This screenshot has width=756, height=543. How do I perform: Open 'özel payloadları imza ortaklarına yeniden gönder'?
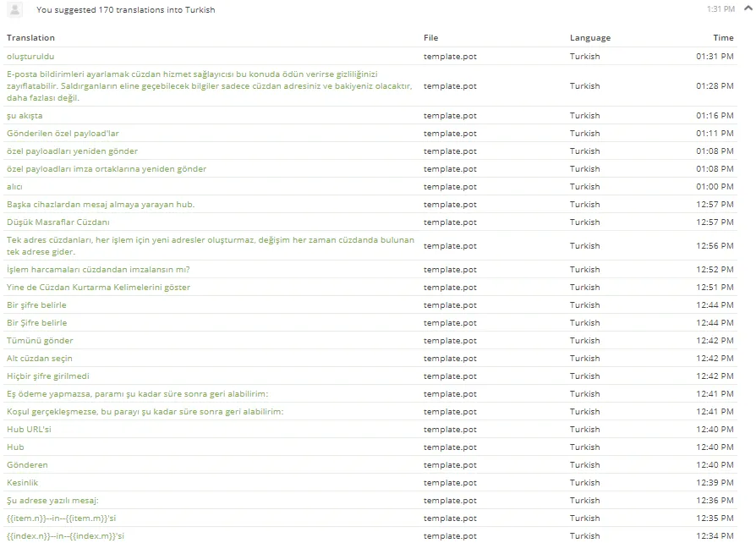pyautogui.click(x=107, y=169)
